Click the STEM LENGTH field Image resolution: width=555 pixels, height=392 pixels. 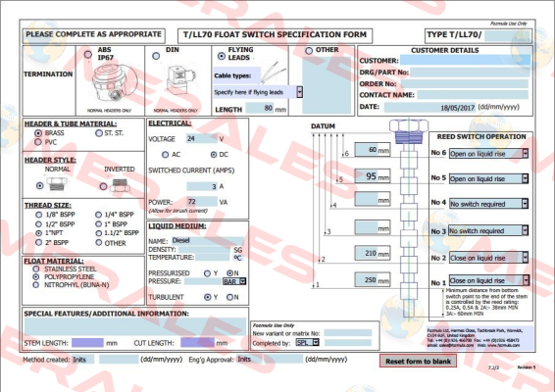point(87,343)
